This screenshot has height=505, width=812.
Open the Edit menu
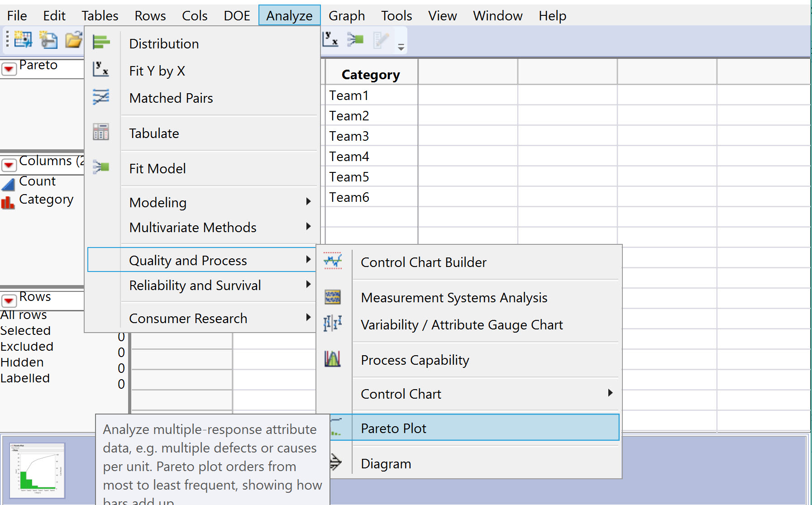[54, 16]
